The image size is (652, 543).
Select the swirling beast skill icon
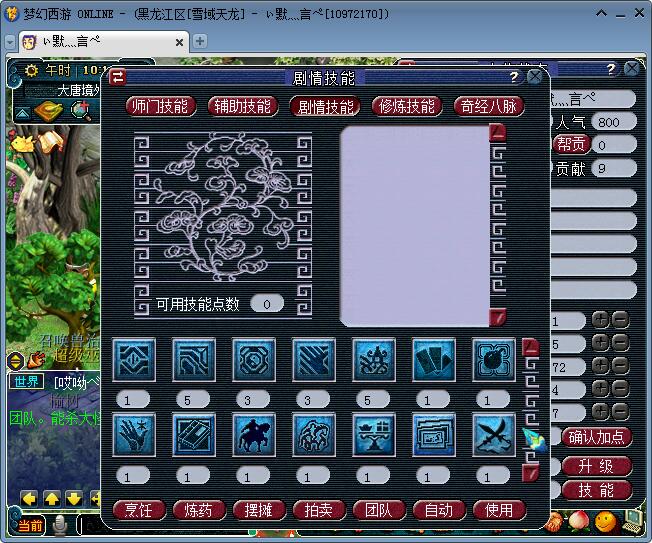[x=314, y=435]
